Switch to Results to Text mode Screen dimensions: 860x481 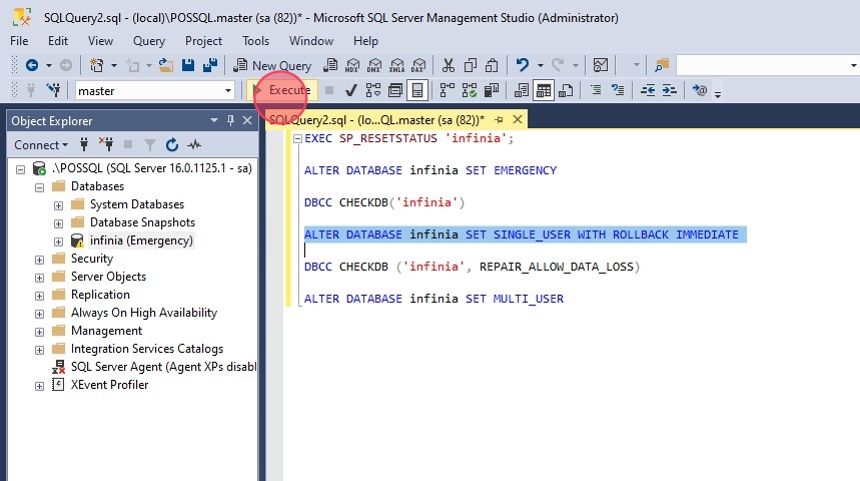pyautogui.click(x=521, y=90)
